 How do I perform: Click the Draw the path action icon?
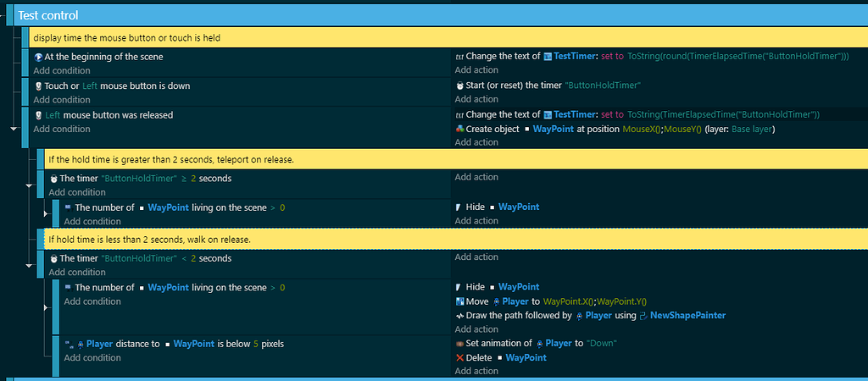459,316
